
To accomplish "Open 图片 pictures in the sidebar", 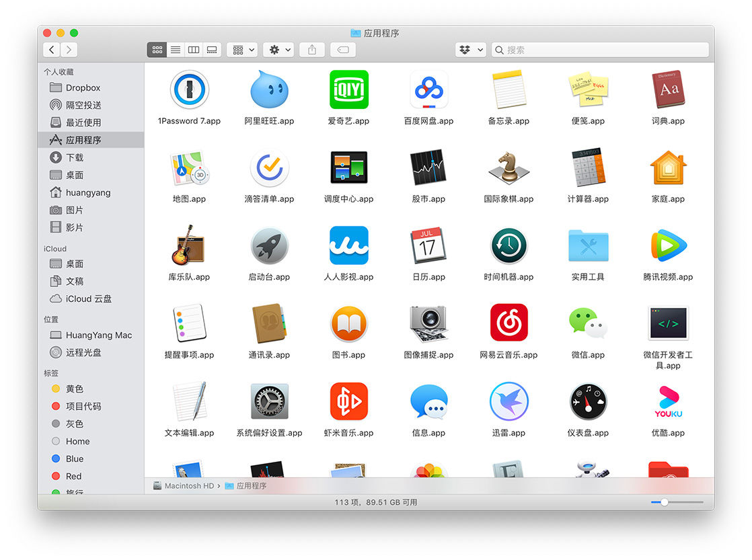I will (x=91, y=210).
